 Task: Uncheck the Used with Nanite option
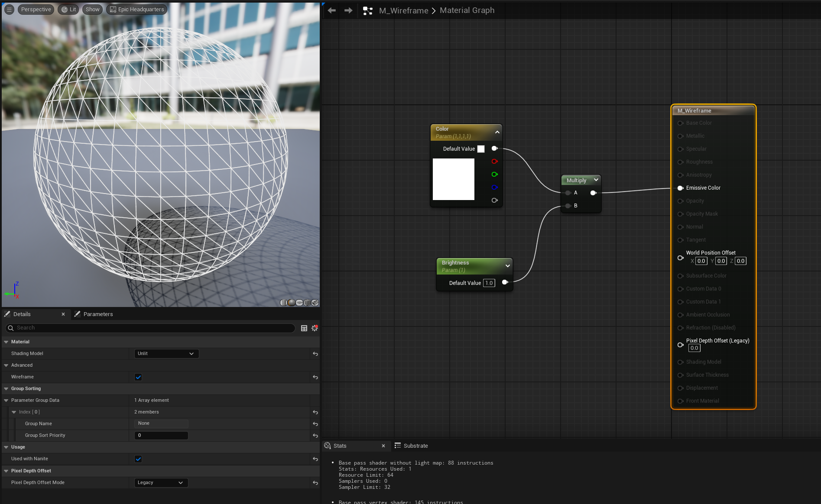138,459
